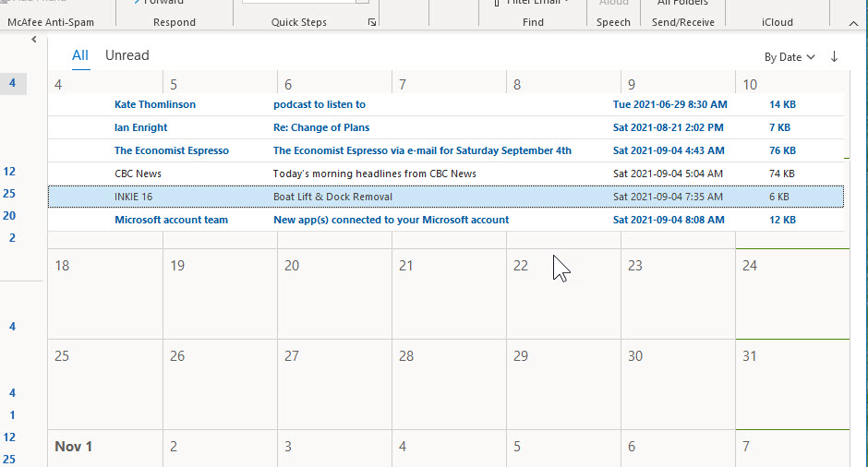
Task: Open the Filter Email dropdown
Action: pos(538,3)
